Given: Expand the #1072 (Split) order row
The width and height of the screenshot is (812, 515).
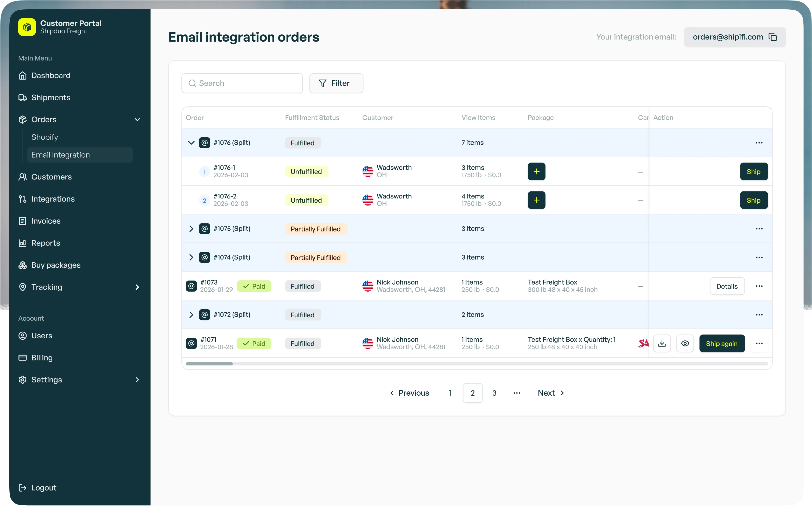Looking at the screenshot, I should pyautogui.click(x=191, y=315).
